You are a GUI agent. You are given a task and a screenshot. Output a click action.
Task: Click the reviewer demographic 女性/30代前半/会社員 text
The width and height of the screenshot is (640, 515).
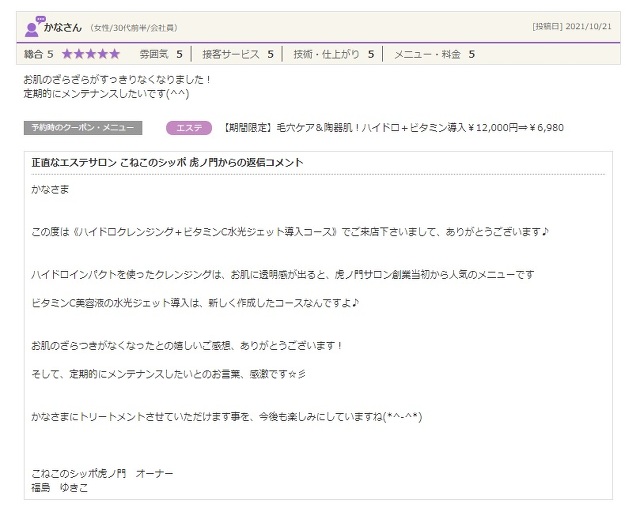[133, 28]
